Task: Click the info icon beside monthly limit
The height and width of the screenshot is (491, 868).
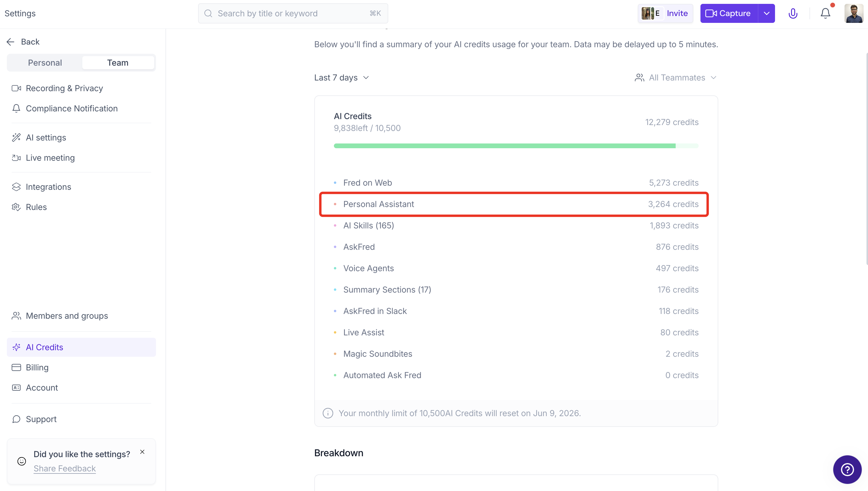Action: tap(328, 413)
